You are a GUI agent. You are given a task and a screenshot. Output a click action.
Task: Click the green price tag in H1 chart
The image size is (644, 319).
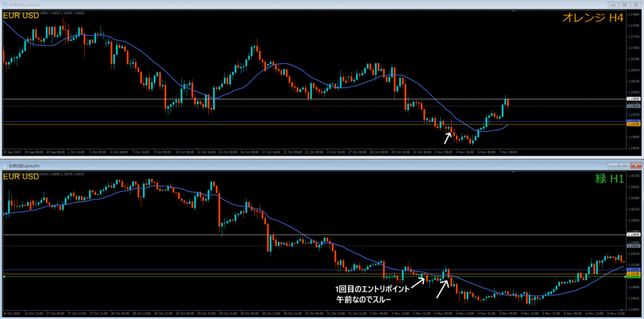(633, 277)
